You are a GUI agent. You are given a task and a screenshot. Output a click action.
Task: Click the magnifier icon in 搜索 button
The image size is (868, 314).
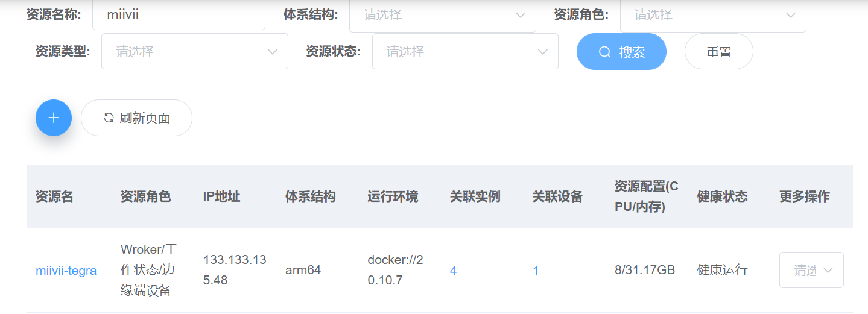click(604, 52)
